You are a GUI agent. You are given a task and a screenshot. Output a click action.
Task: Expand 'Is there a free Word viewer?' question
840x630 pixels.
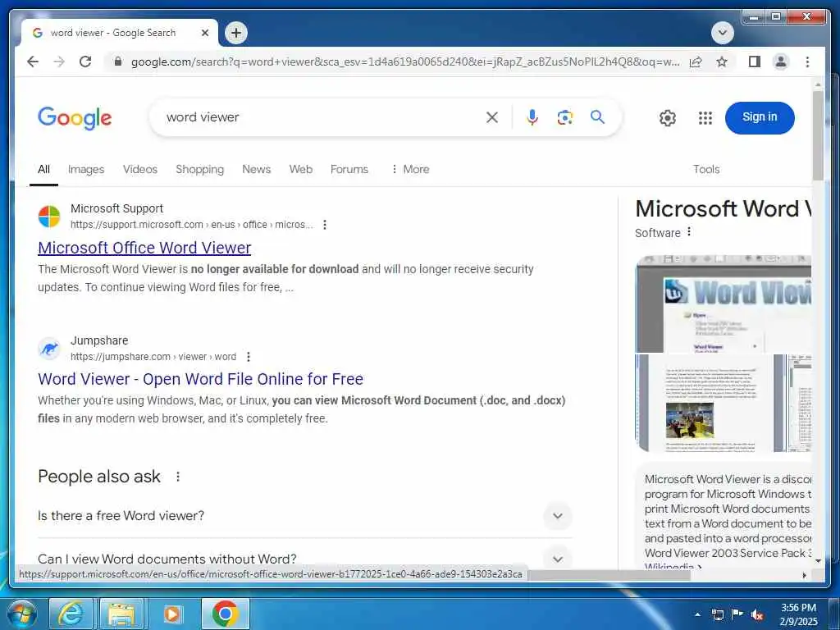pyautogui.click(x=305, y=515)
